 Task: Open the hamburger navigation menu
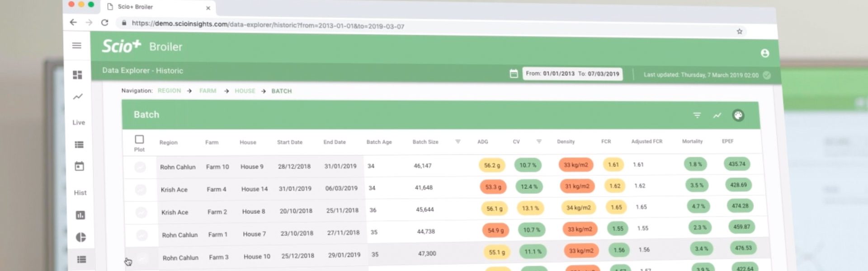[77, 46]
